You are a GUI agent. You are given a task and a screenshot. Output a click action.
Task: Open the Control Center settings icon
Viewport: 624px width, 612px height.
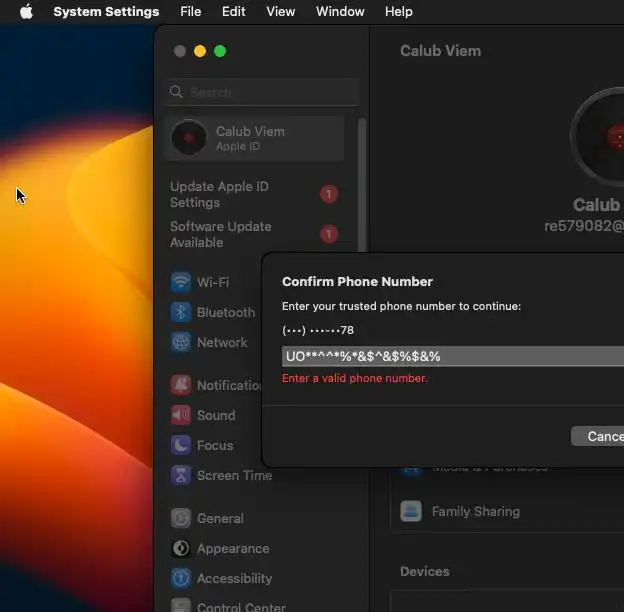click(x=181, y=606)
